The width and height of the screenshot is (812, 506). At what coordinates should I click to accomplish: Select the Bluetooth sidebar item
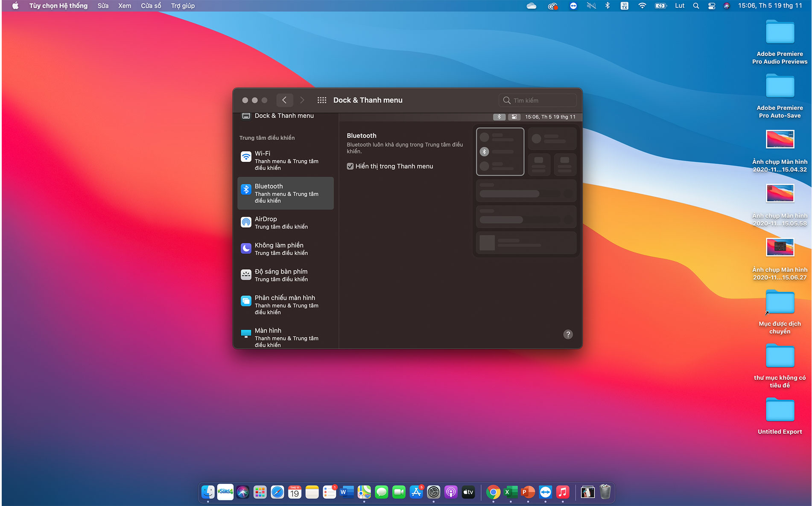[285, 193]
